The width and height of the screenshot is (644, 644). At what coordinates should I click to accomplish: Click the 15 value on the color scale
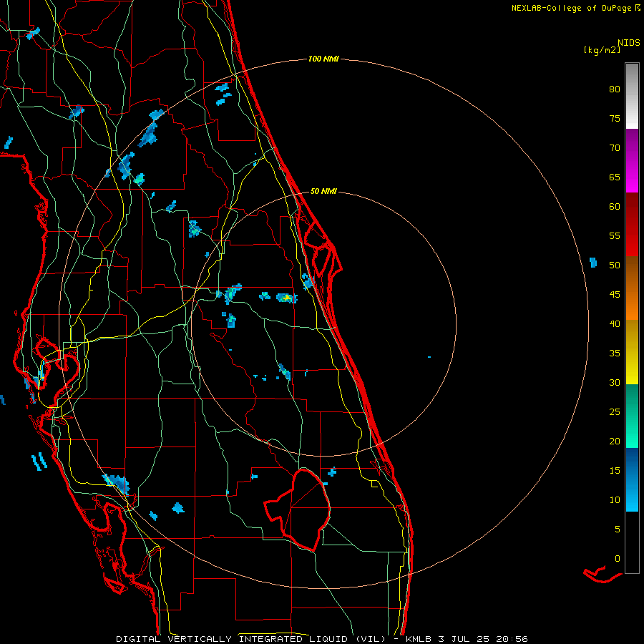tap(615, 471)
